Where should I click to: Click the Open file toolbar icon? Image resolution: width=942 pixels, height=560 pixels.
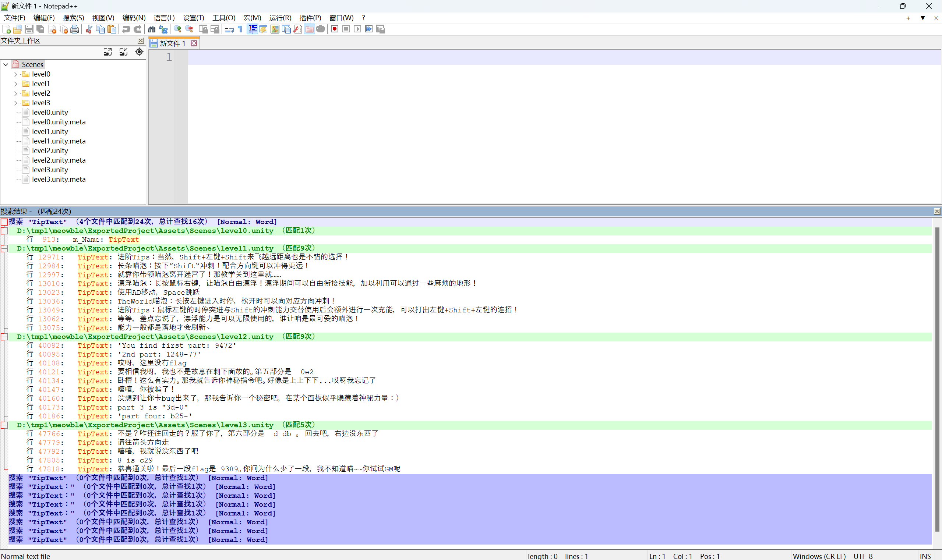(17, 29)
